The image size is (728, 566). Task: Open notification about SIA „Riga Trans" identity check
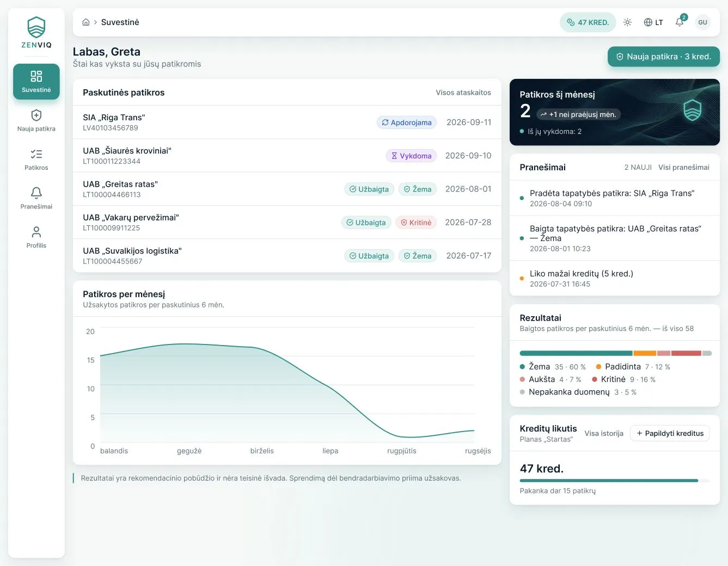point(615,198)
